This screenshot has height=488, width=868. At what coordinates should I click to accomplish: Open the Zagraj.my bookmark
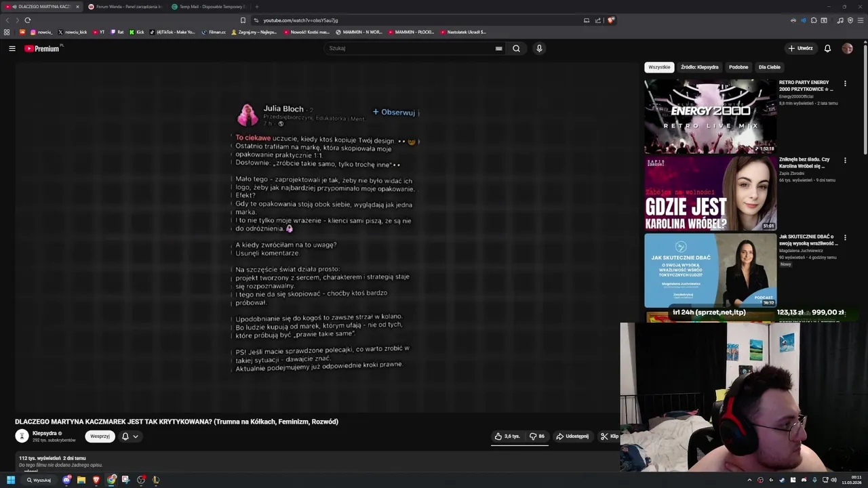click(254, 32)
